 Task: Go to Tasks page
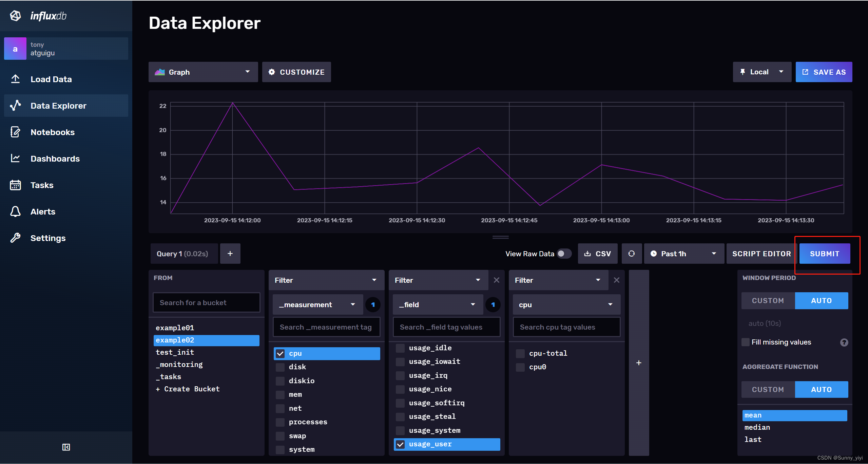click(x=66, y=185)
